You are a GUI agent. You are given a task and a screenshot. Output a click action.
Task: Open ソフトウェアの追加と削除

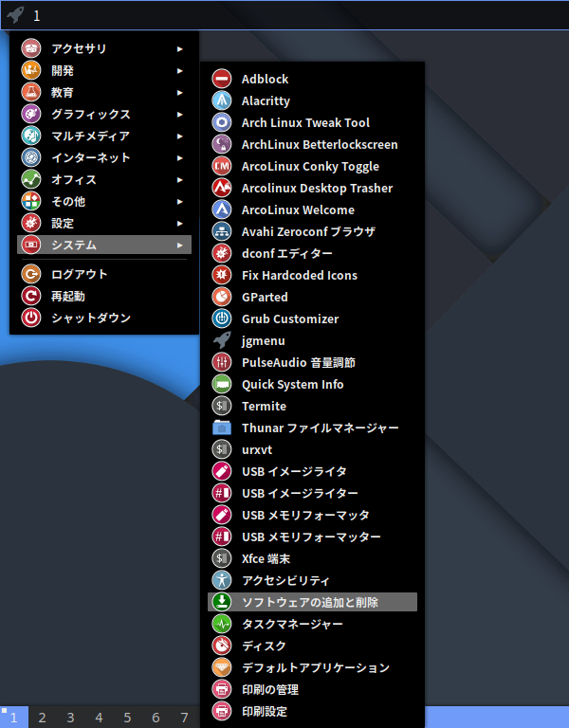point(312,602)
